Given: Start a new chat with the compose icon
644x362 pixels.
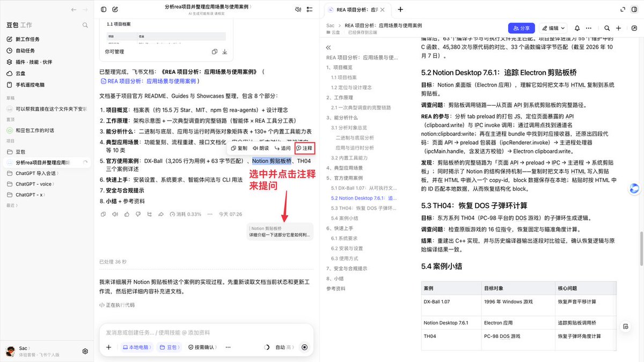Looking at the screenshot, I should (x=115, y=10).
